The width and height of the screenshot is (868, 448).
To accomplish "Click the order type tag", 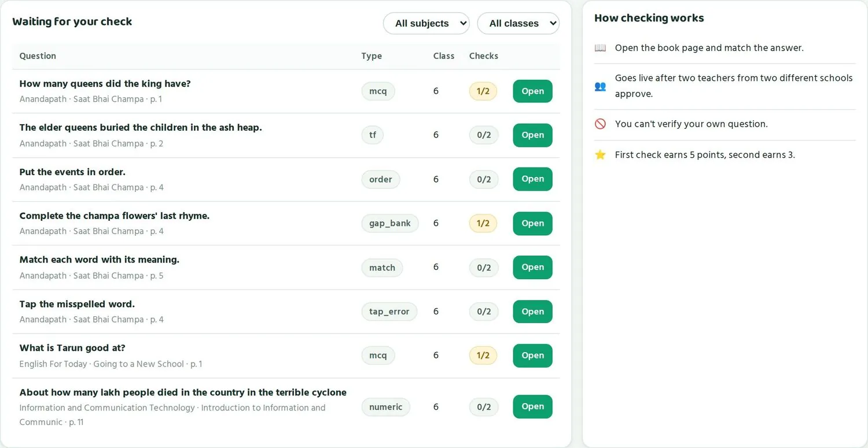I will [x=381, y=179].
